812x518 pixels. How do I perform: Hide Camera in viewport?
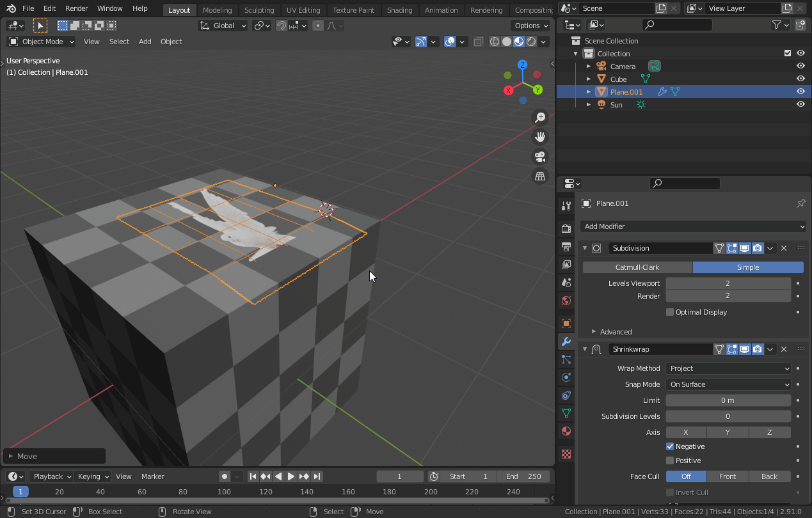[800, 67]
